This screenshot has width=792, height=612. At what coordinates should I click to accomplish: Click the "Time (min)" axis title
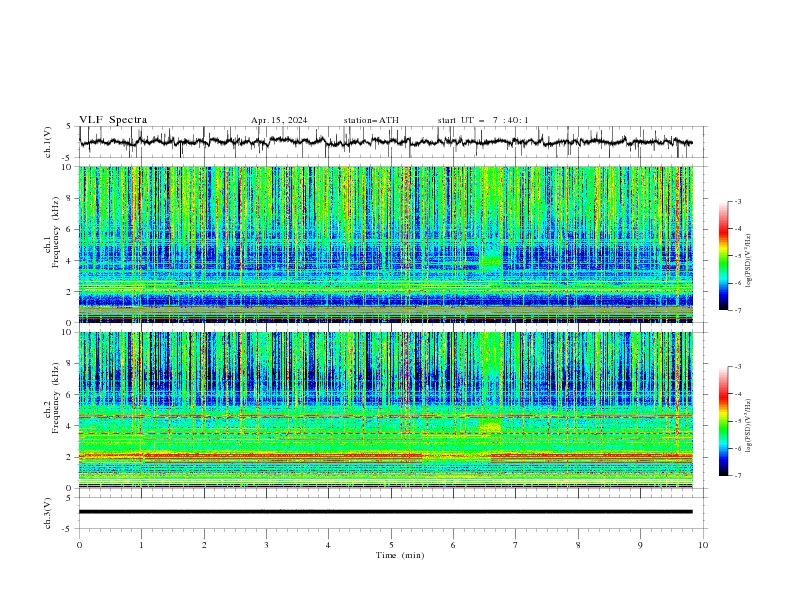click(x=400, y=555)
